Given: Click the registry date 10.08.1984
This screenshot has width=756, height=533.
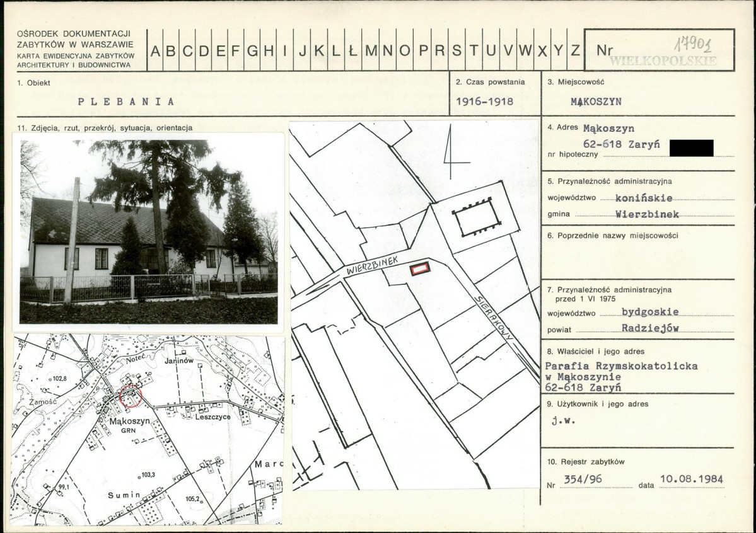Looking at the screenshot, I should click(692, 479).
